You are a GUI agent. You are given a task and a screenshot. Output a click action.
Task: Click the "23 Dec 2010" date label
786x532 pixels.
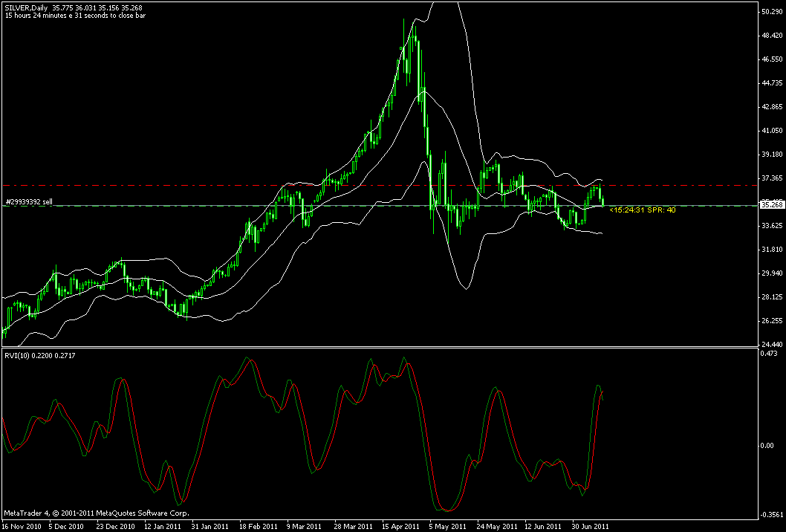tap(115, 527)
